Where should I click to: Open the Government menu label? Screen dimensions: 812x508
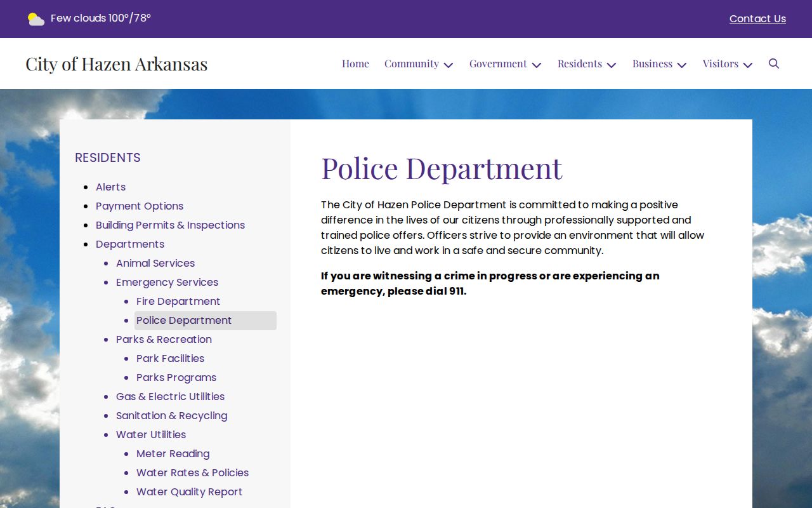pyautogui.click(x=498, y=63)
